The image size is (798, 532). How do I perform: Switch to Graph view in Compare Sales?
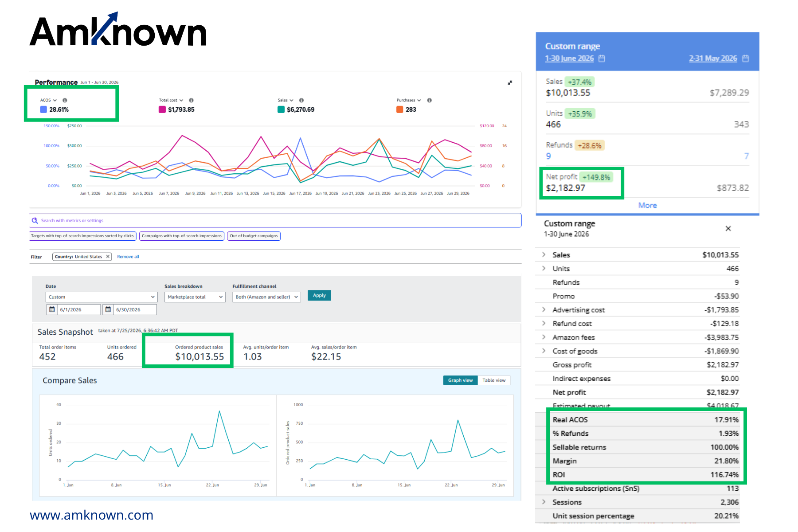pyautogui.click(x=460, y=380)
